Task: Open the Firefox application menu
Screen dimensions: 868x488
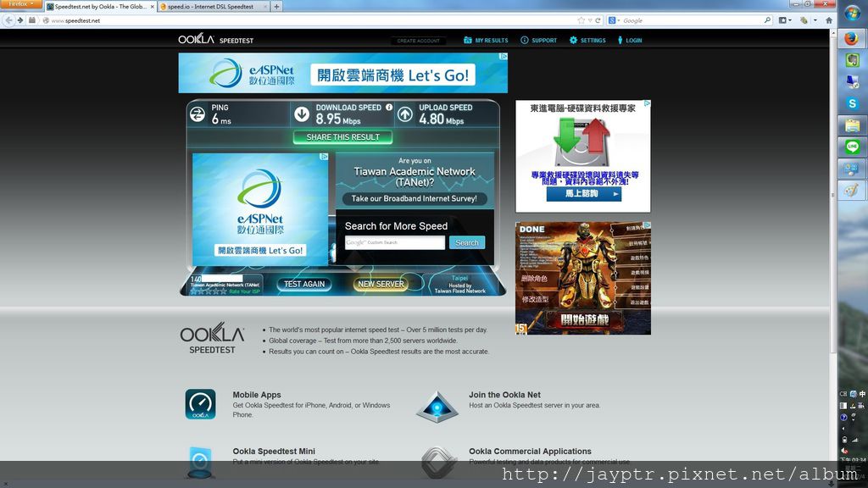Action: tap(21, 4)
